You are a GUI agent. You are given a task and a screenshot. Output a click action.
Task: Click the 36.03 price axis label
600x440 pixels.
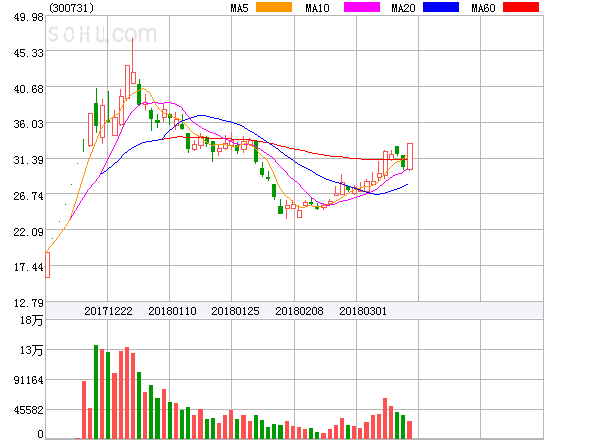29,124
